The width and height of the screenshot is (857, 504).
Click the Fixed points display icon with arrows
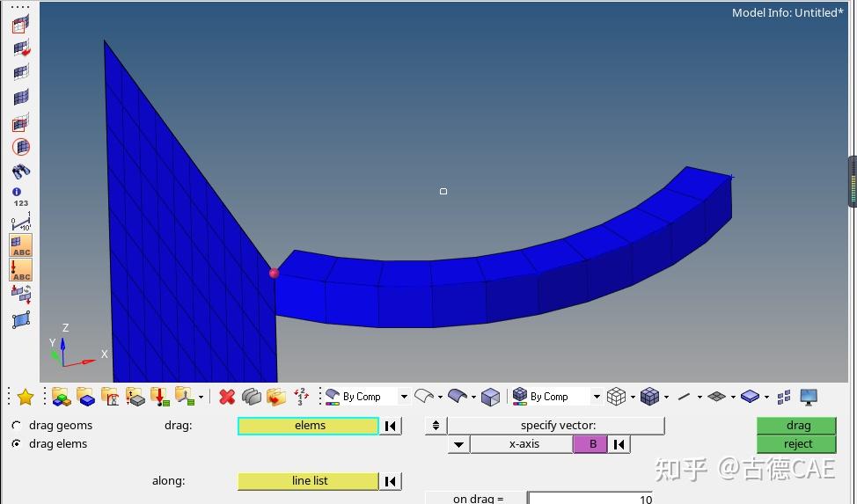[x=21, y=294]
